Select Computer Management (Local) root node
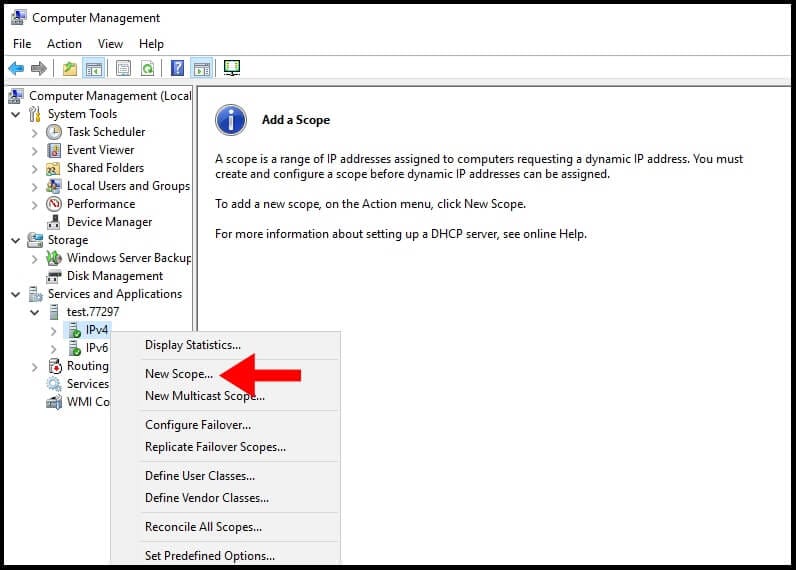The image size is (796, 570). point(110,96)
